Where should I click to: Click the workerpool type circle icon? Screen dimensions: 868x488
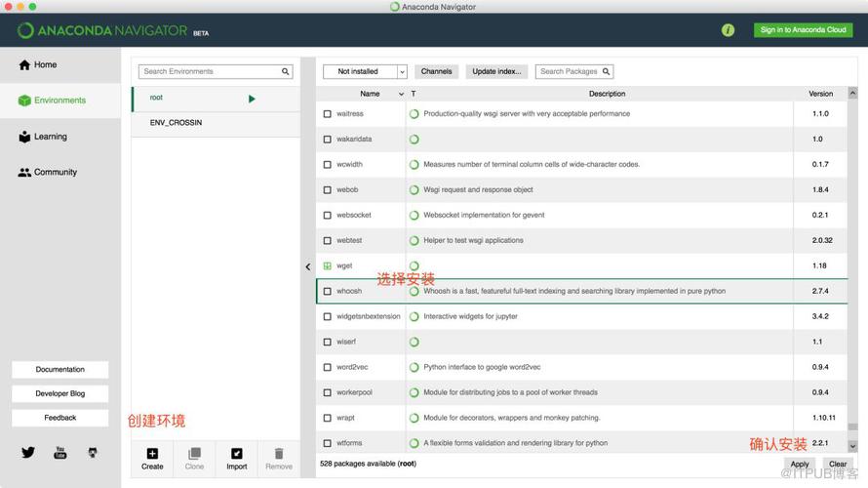tap(414, 392)
